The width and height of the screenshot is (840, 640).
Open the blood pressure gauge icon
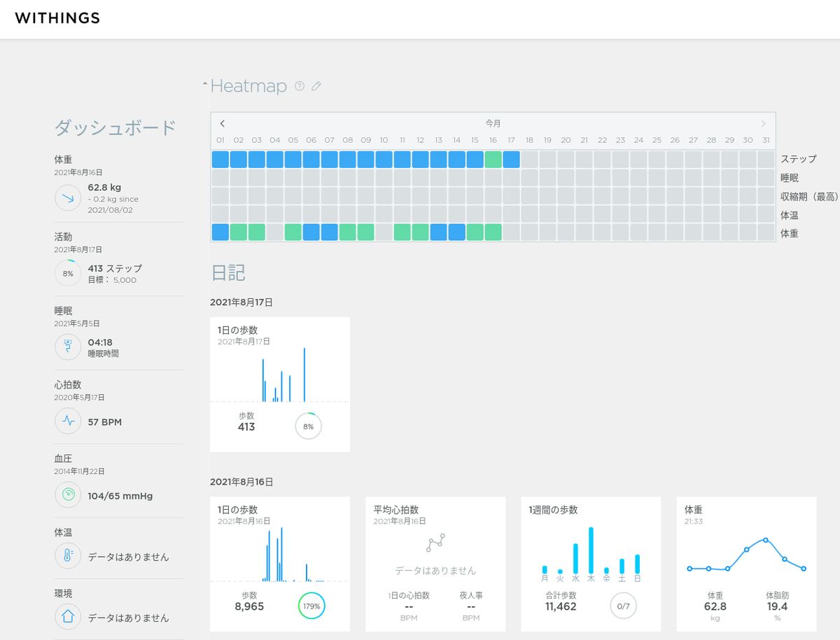tap(68, 495)
